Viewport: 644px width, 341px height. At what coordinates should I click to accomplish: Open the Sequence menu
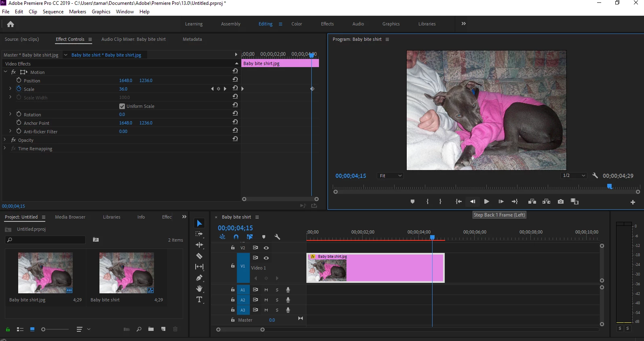coord(53,12)
